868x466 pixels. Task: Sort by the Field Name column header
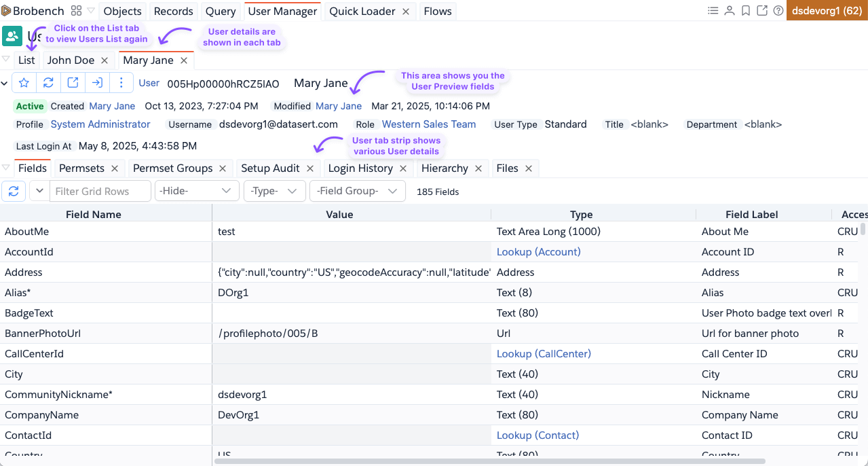coord(94,214)
